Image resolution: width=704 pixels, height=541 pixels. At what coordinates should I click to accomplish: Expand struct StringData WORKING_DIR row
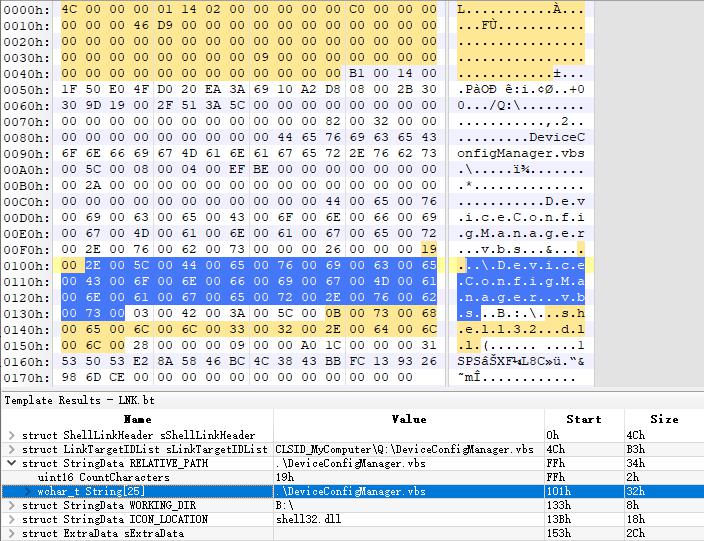click(x=12, y=506)
